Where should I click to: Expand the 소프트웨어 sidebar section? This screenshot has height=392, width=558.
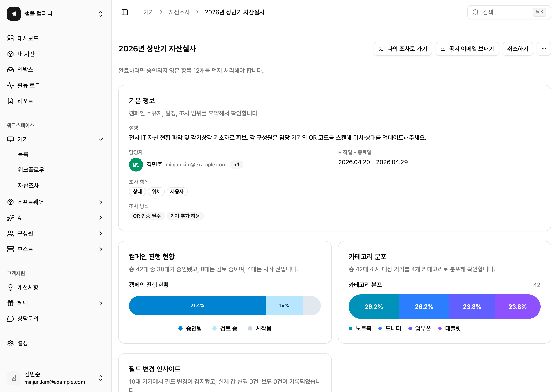[100, 202]
